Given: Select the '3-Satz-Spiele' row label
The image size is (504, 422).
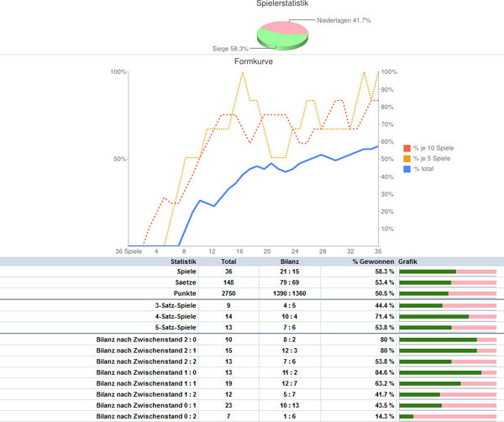Looking at the screenshot, I should click(176, 305).
